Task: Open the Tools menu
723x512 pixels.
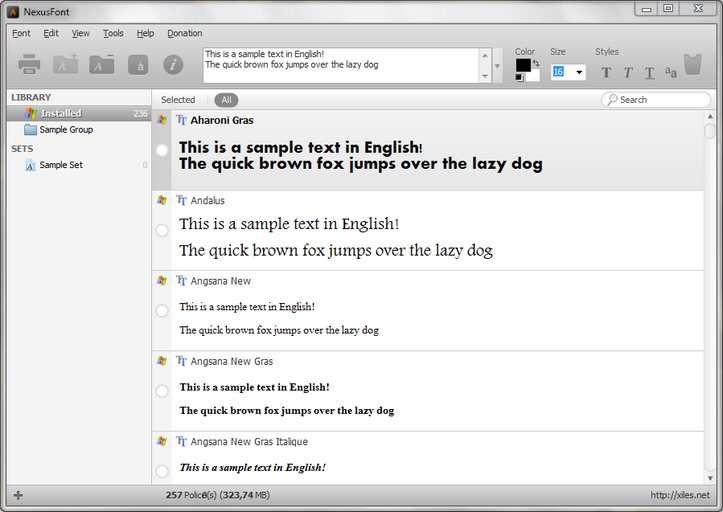Action: pos(113,33)
